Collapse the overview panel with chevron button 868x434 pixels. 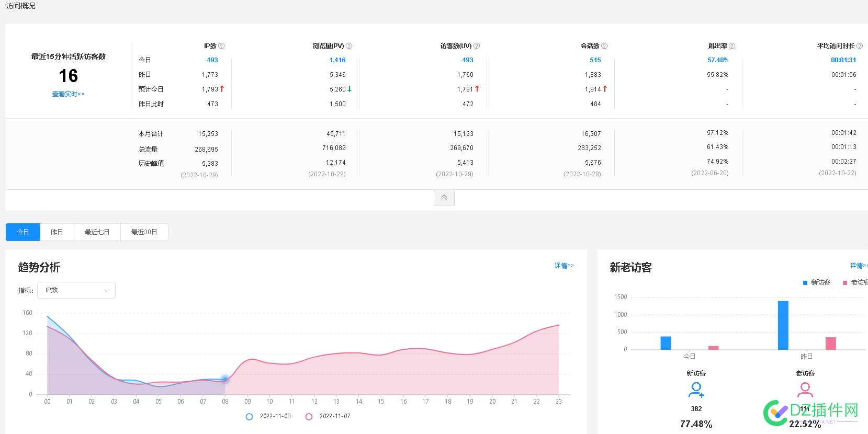click(444, 198)
